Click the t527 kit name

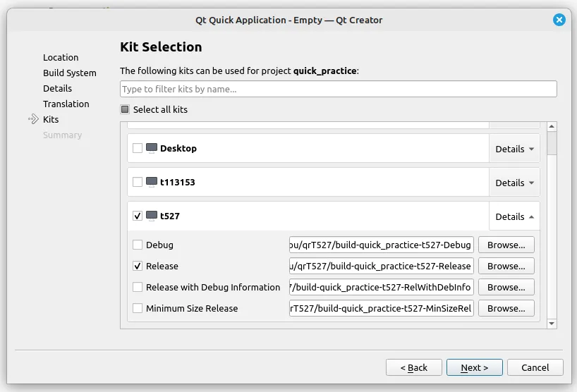click(x=170, y=216)
